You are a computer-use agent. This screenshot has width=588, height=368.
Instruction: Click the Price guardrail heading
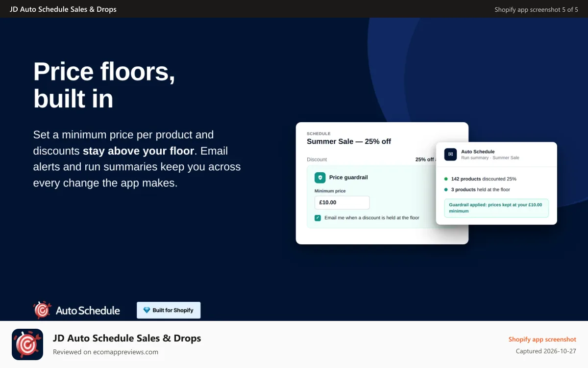(348, 178)
